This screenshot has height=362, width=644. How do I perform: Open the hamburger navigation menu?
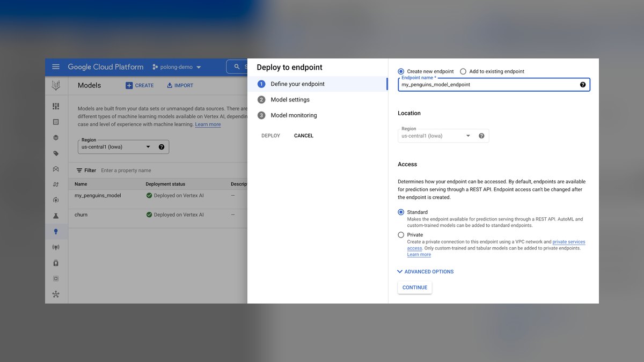56,67
